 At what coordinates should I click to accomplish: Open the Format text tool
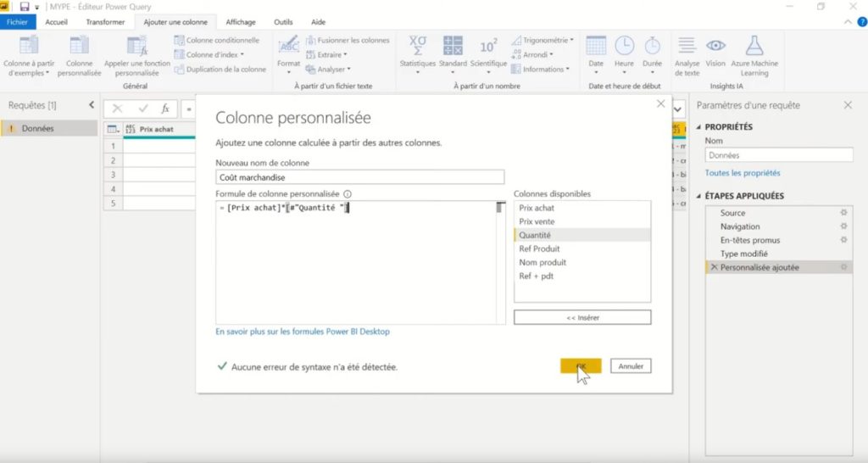tap(288, 56)
